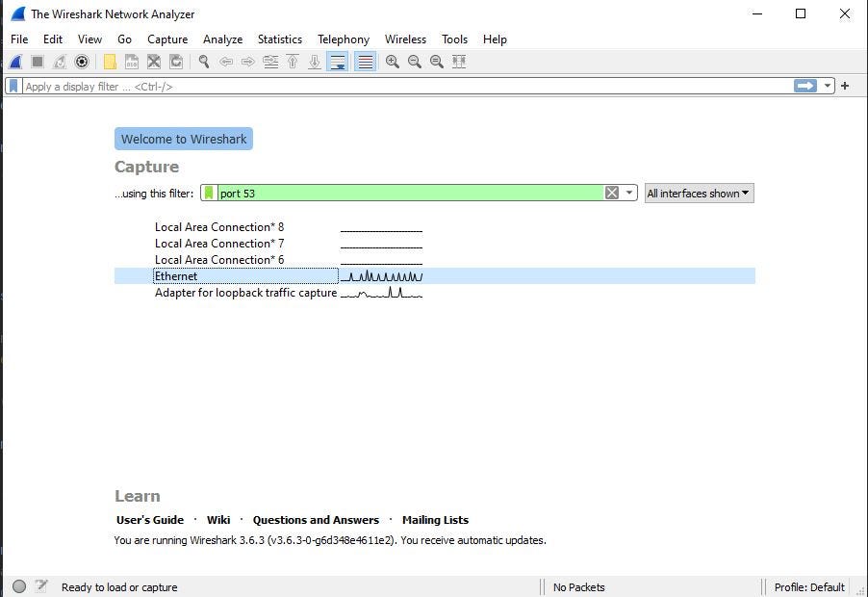Open the User's Guide link

pyautogui.click(x=149, y=519)
